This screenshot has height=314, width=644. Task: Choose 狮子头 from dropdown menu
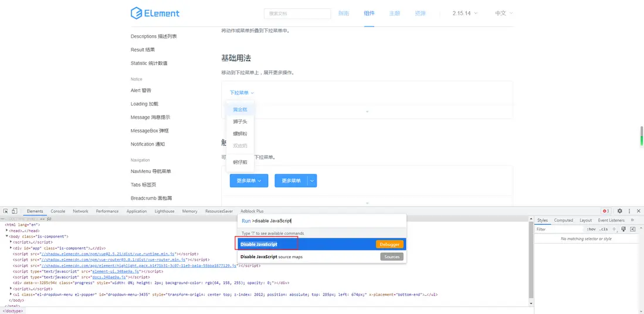point(240,121)
